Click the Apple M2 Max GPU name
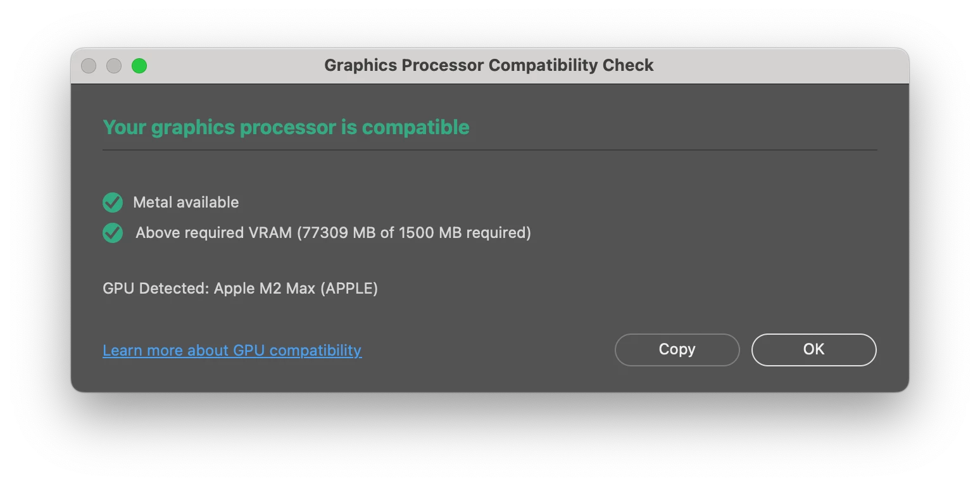980x486 pixels. [265, 289]
